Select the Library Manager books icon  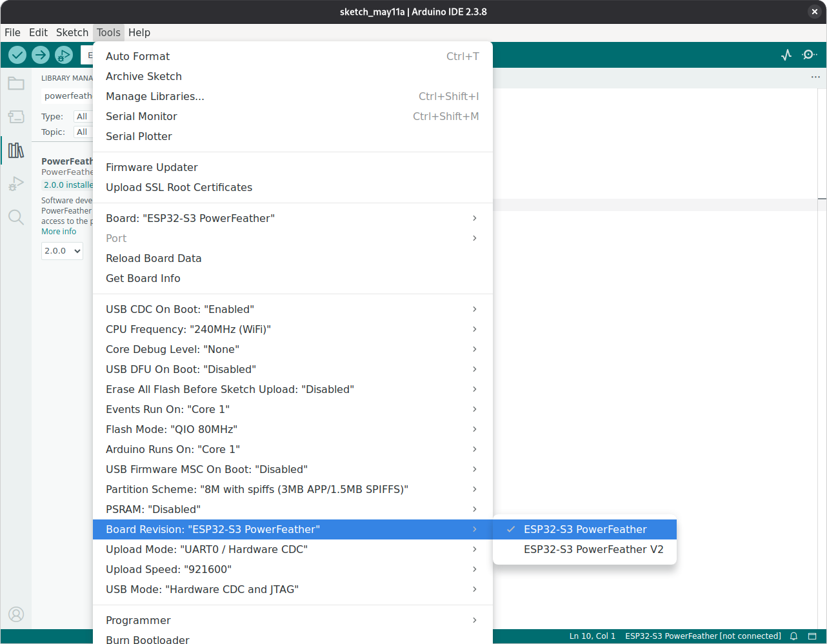16,150
